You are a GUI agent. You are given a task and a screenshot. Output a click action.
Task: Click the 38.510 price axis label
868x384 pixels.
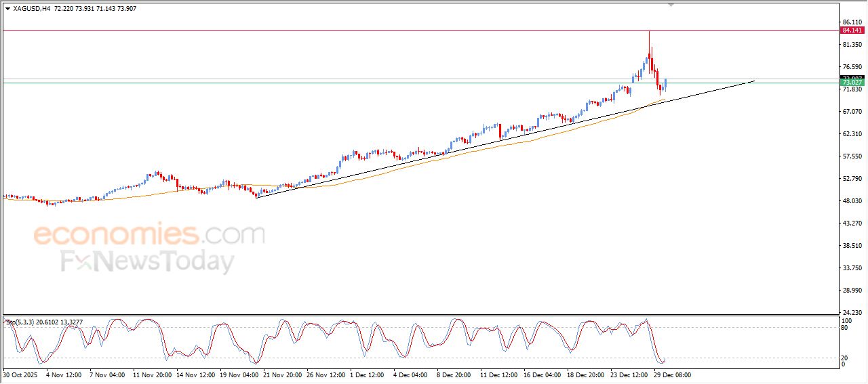852,246
